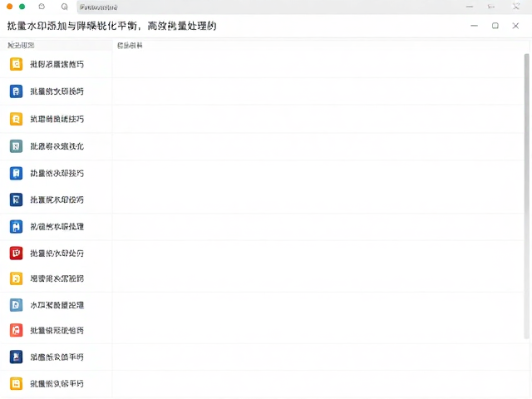Viewport: 532px width, 399px height.
Task: Close the window with the title-row X button
Action: pos(515,26)
